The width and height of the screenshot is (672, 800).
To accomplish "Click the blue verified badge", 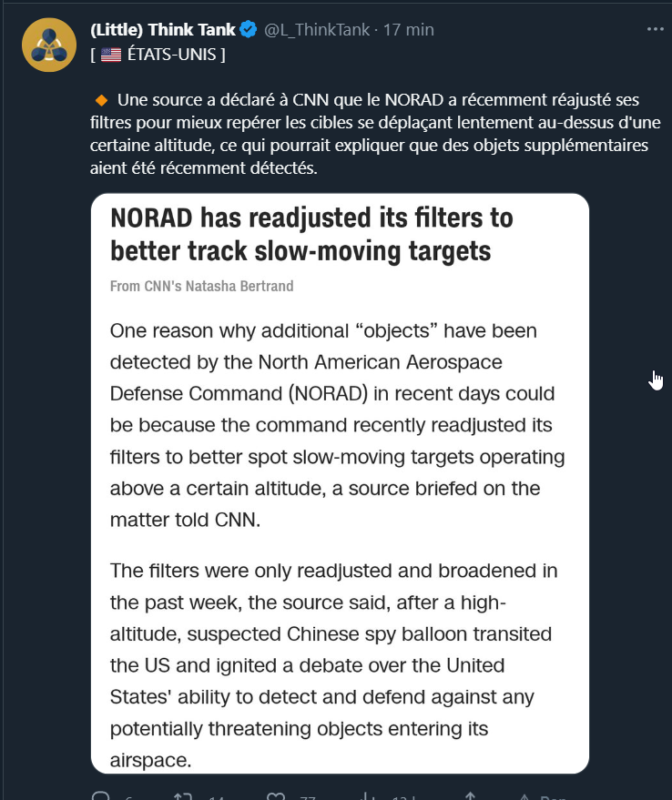I will pos(249,30).
